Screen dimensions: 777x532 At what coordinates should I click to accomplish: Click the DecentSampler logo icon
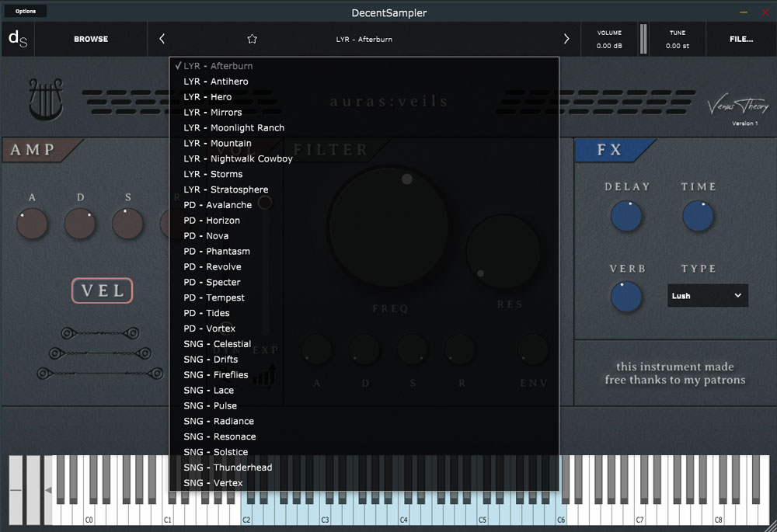[x=17, y=39]
